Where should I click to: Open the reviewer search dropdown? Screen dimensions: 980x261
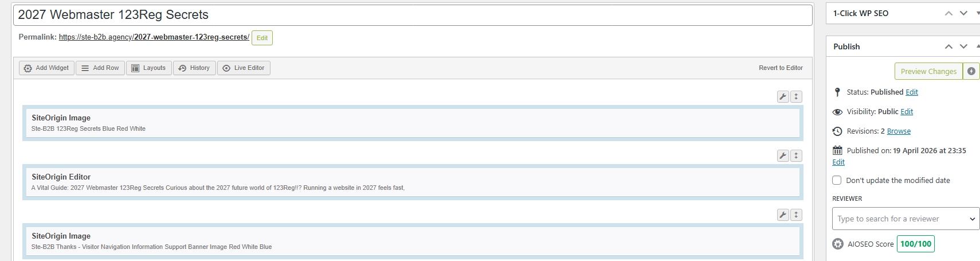point(905,219)
